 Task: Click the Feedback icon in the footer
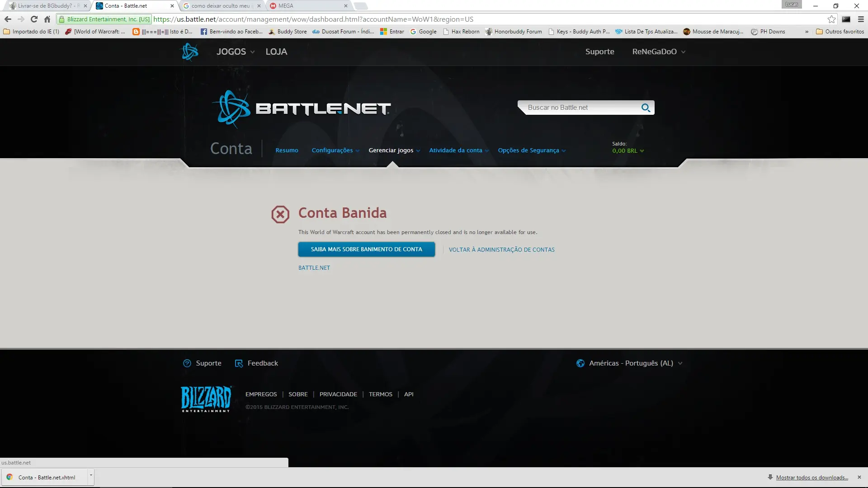click(x=239, y=363)
